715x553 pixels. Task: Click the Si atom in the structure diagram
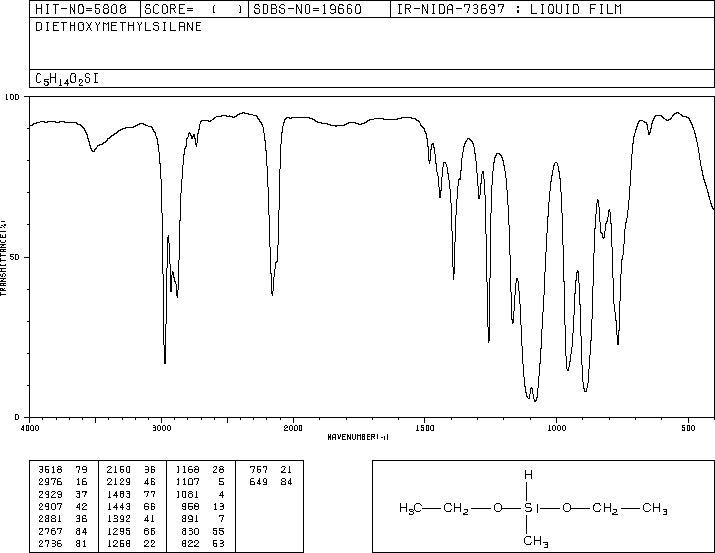coord(531,507)
